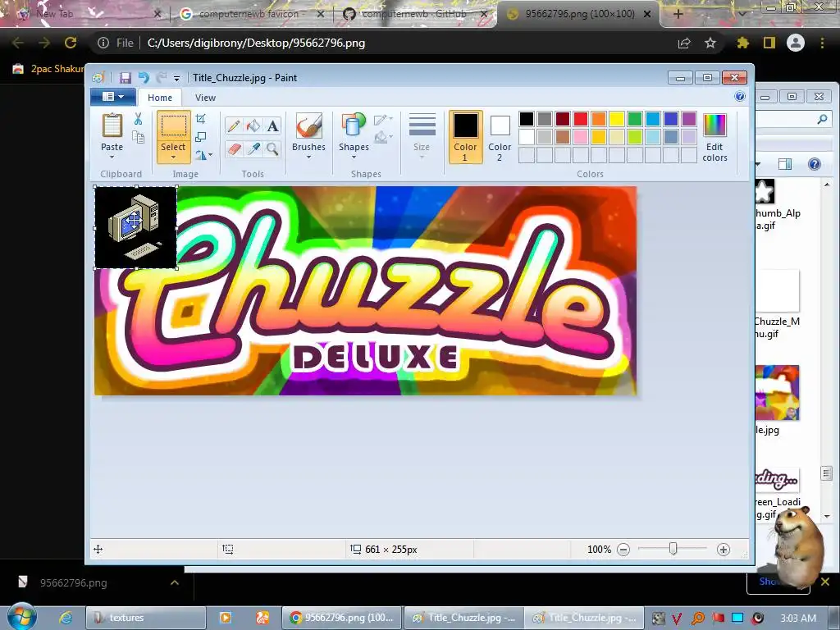840x630 pixels.
Task: Click the Resize icon in Image group
Action: (201, 137)
